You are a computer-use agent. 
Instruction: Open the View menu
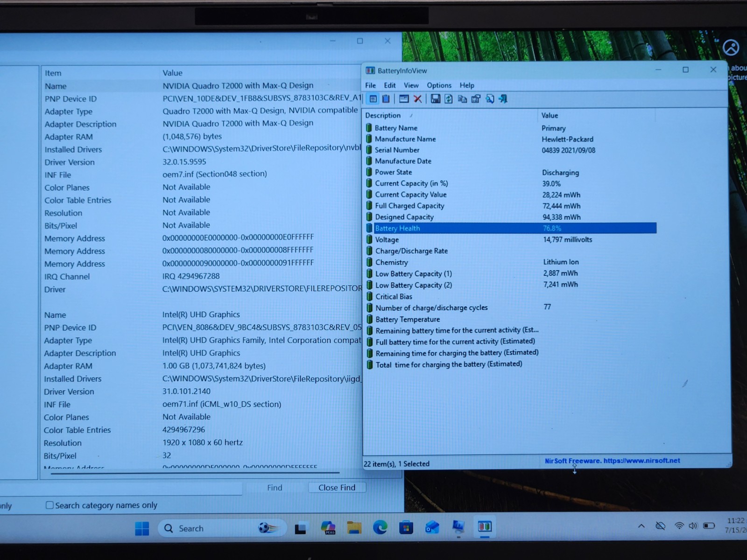[x=411, y=85]
